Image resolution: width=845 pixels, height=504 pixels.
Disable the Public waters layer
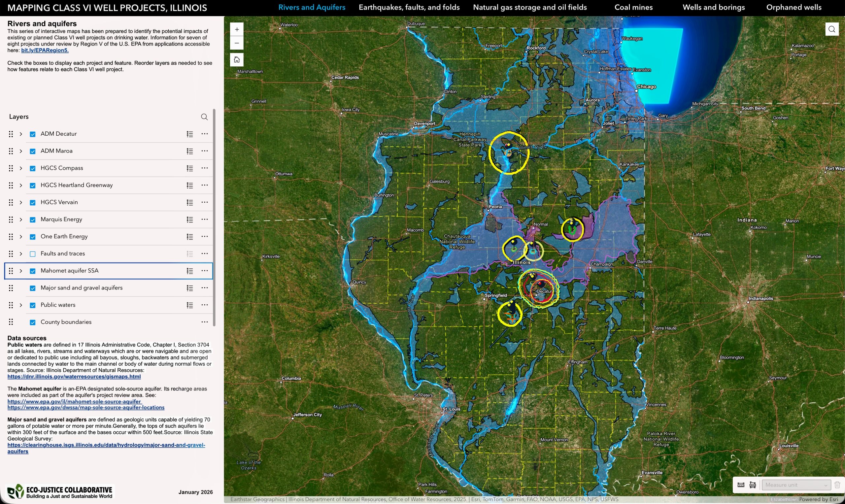coord(33,305)
